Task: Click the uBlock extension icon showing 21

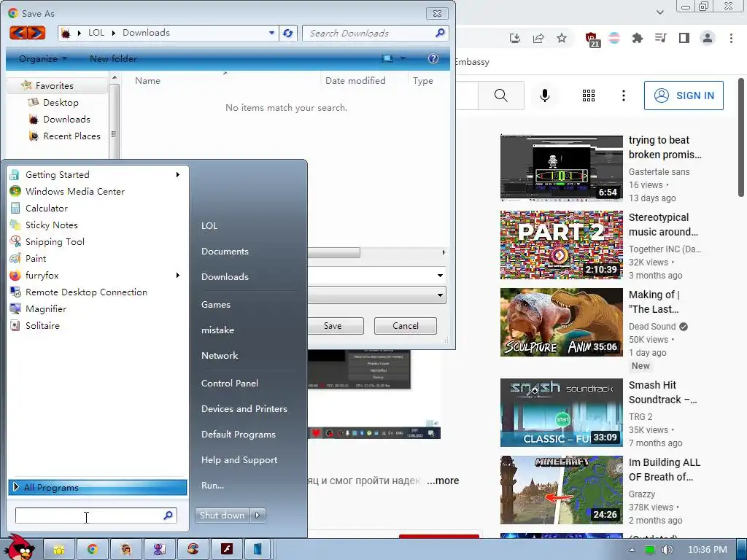Action: [x=592, y=39]
